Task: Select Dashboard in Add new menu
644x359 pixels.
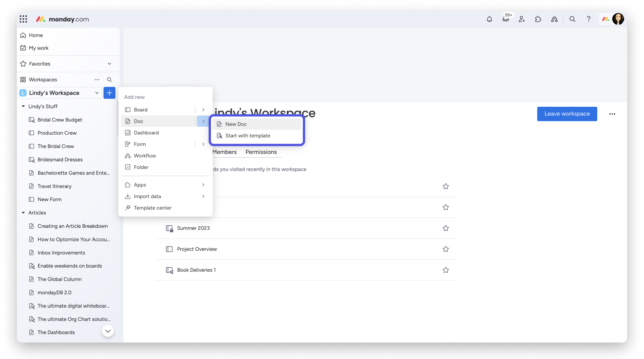Action: tap(165, 133)
